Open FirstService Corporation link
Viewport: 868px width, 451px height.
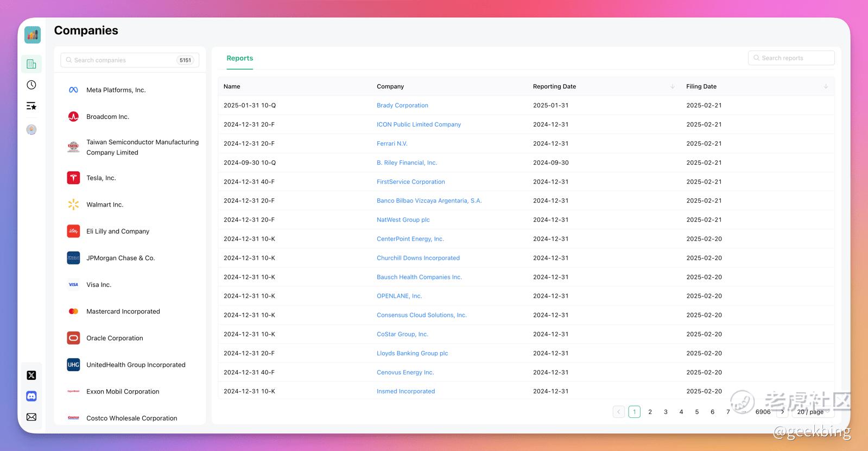click(x=410, y=181)
